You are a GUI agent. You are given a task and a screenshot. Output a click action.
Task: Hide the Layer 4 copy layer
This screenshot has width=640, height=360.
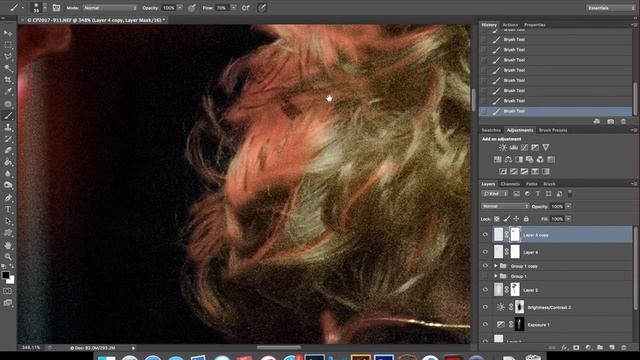(485, 235)
